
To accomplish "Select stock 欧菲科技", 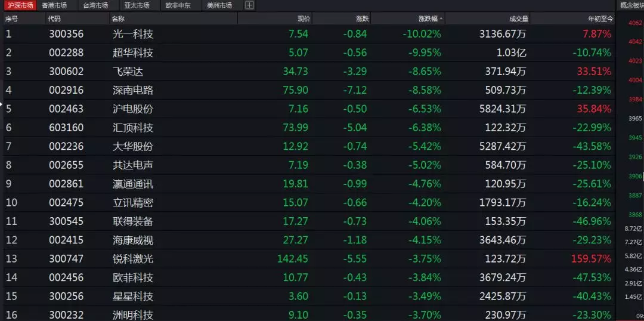I will 133,278.
